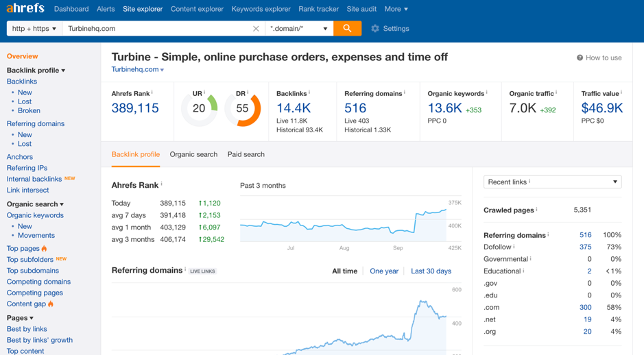The height and width of the screenshot is (355, 644).
Task: Open the More menu dropdown
Action: point(396,9)
